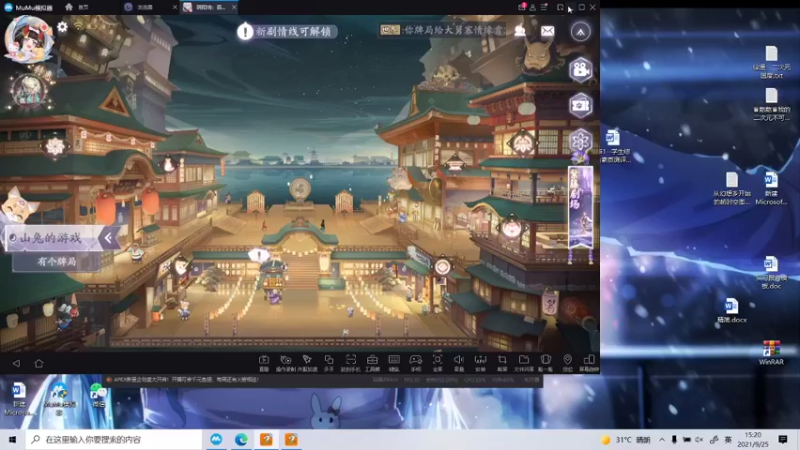Image resolution: width=800 pixels, height=450 pixels.
Task: Open the MuMu hamburger menu in the title bar
Action: (544, 7)
